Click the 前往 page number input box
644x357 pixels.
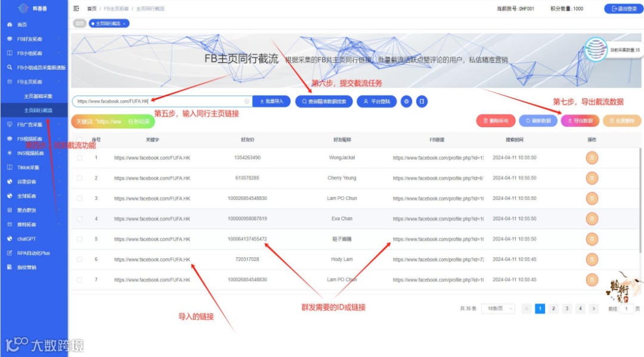626,309
